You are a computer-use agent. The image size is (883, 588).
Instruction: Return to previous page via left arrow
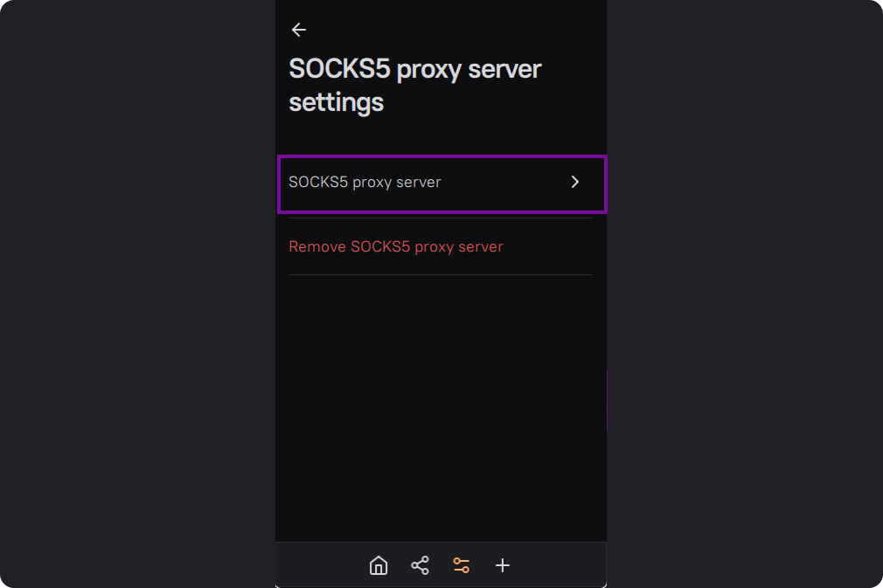pyautogui.click(x=299, y=30)
